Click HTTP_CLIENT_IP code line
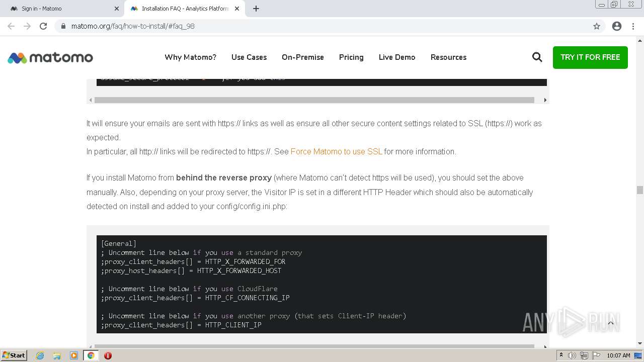644x362 pixels. [x=181, y=325]
